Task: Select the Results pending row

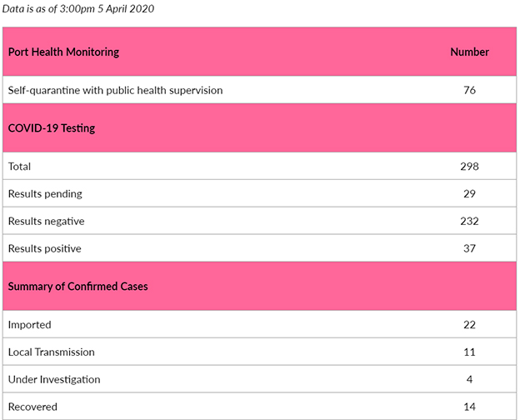Action: pyautogui.click(x=260, y=193)
